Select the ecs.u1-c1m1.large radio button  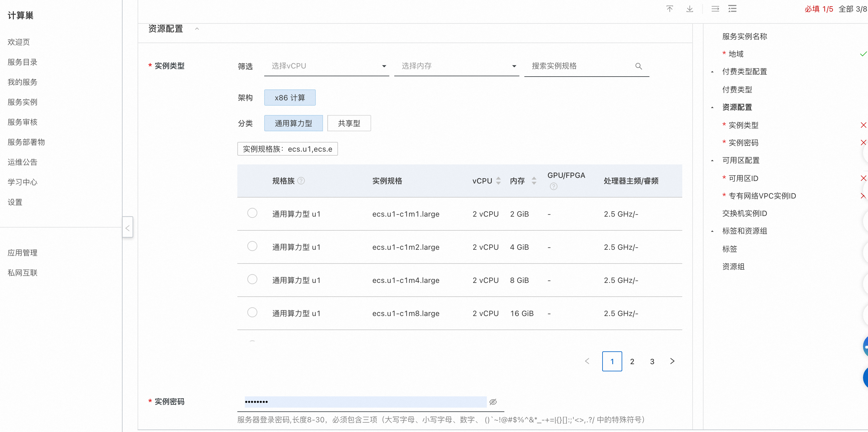click(252, 213)
